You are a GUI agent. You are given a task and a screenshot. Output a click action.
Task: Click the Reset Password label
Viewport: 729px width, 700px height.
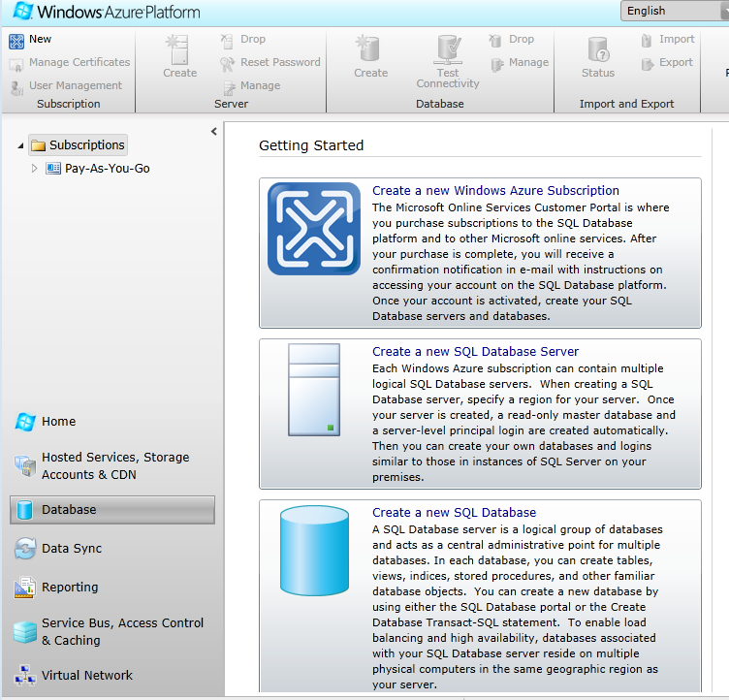pos(280,62)
